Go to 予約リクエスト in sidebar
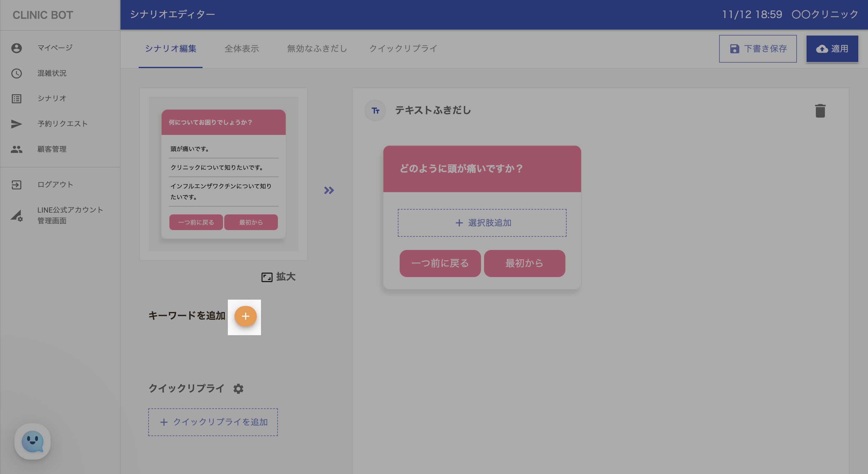This screenshot has width=868, height=474. point(62,123)
